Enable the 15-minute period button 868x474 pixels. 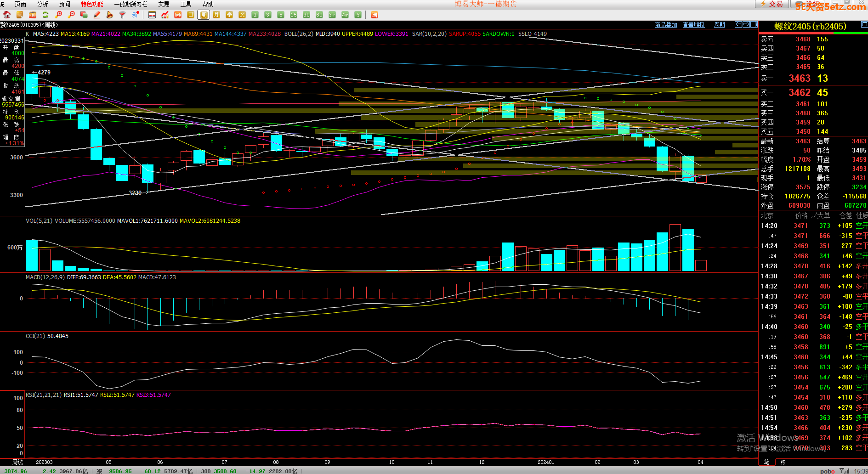click(294, 15)
